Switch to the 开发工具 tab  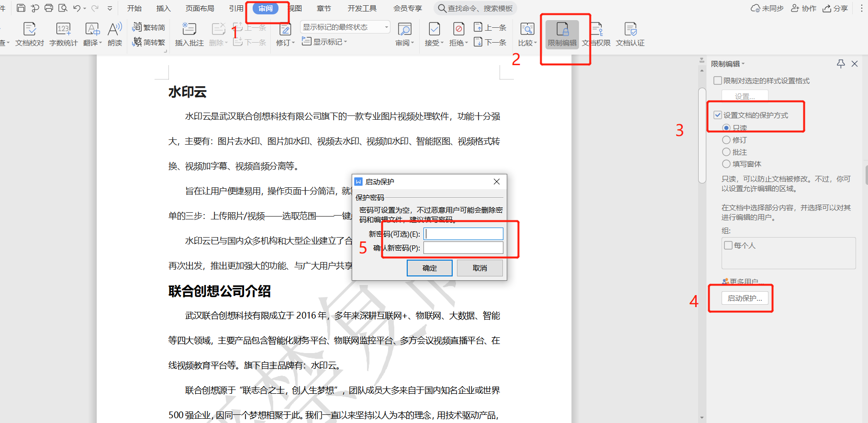pos(362,8)
